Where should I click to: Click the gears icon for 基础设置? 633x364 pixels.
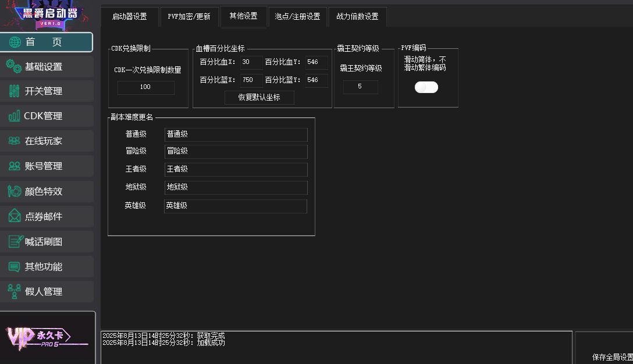pyautogui.click(x=14, y=66)
